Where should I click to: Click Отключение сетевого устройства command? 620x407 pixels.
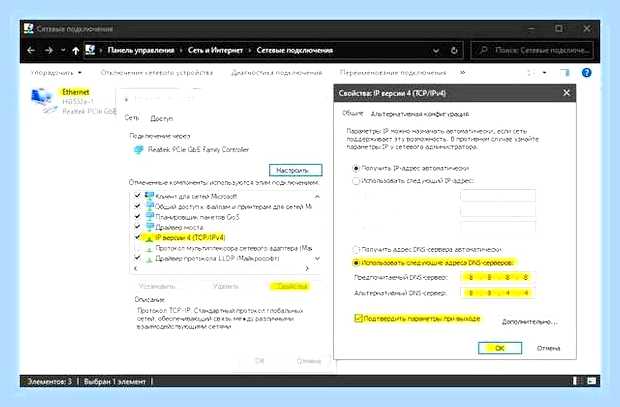[x=157, y=73]
